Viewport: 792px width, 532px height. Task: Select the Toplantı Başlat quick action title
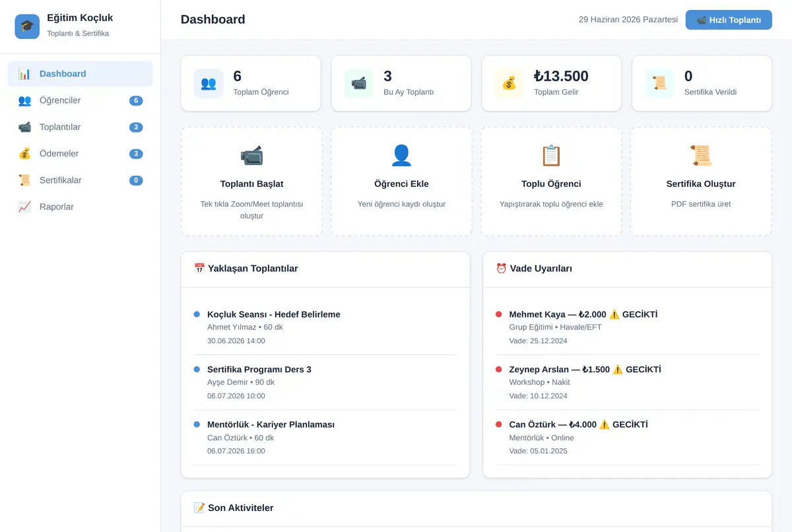click(251, 184)
